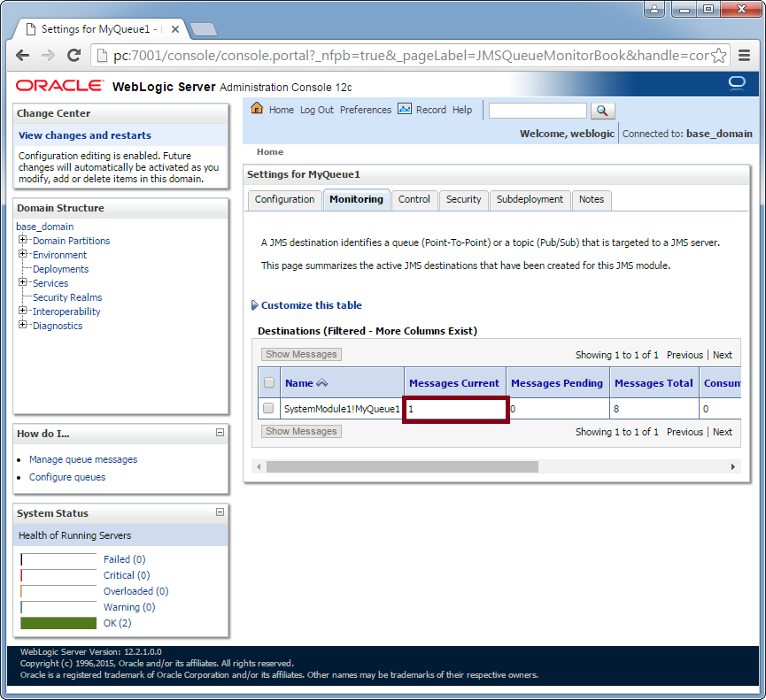This screenshot has width=766, height=700.
Task: Open Security Realms in Domain Structure
Action: click(67, 297)
